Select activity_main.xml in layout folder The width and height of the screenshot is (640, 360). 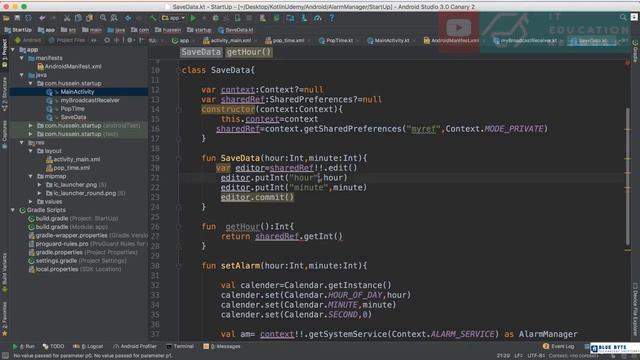[77, 159]
